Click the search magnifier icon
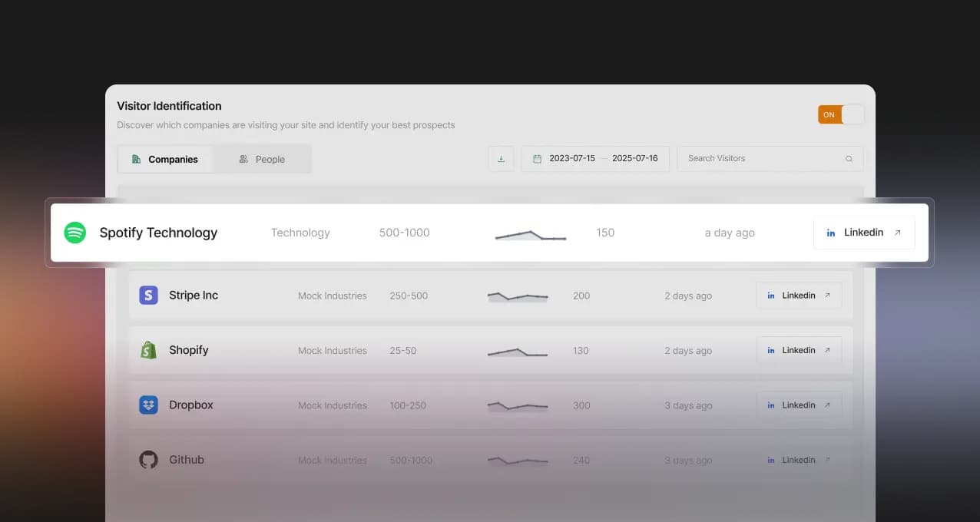980x522 pixels. 849,158
